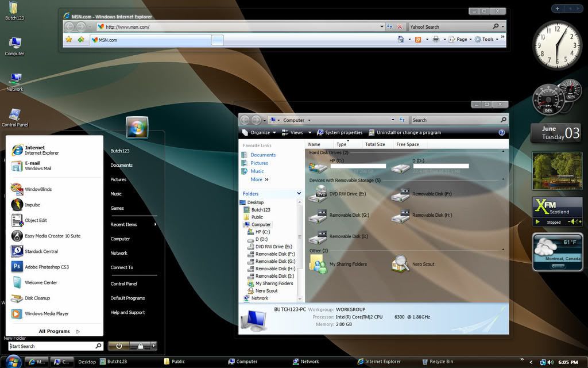Launch Easy Media Creator 10 Suite
This screenshot has width=588, height=368.
pos(46,236)
